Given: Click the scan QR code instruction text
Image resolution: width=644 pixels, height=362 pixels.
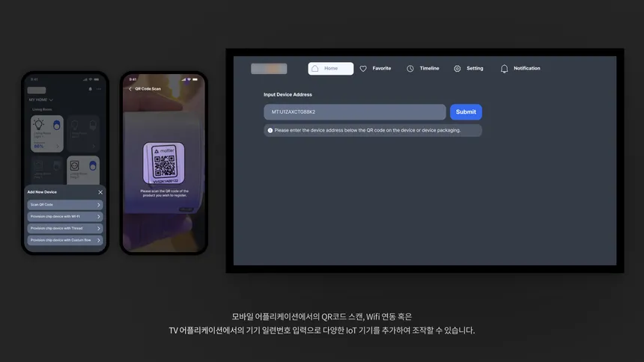Looking at the screenshot, I should (164, 193).
